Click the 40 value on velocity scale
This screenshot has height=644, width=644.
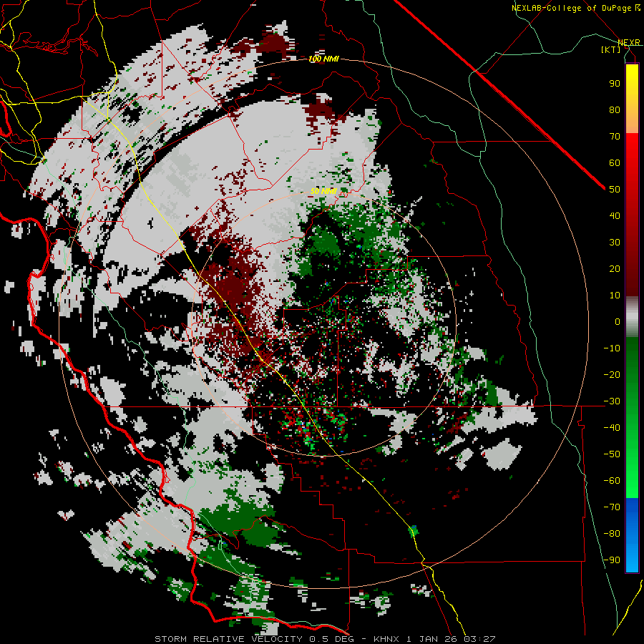click(x=615, y=215)
